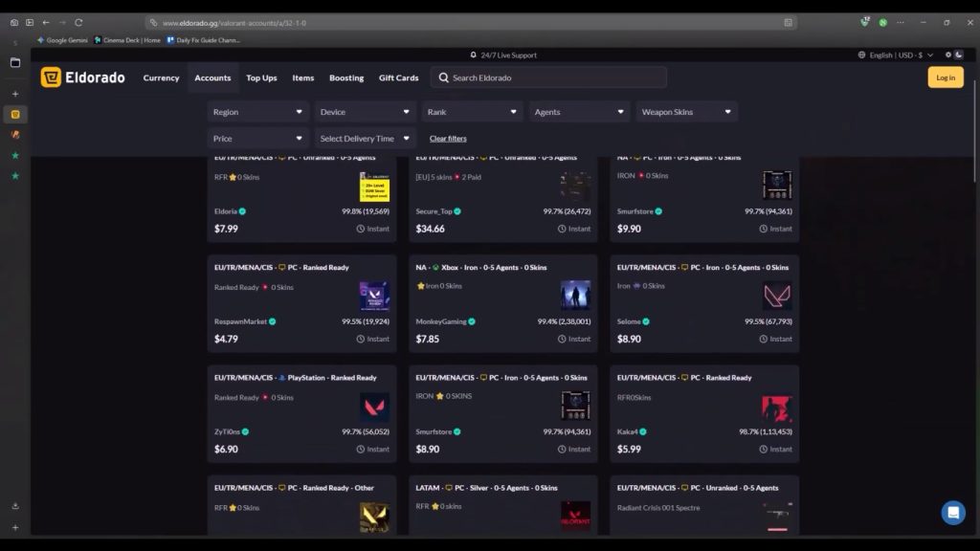Click seller name Kaka4

628,431
